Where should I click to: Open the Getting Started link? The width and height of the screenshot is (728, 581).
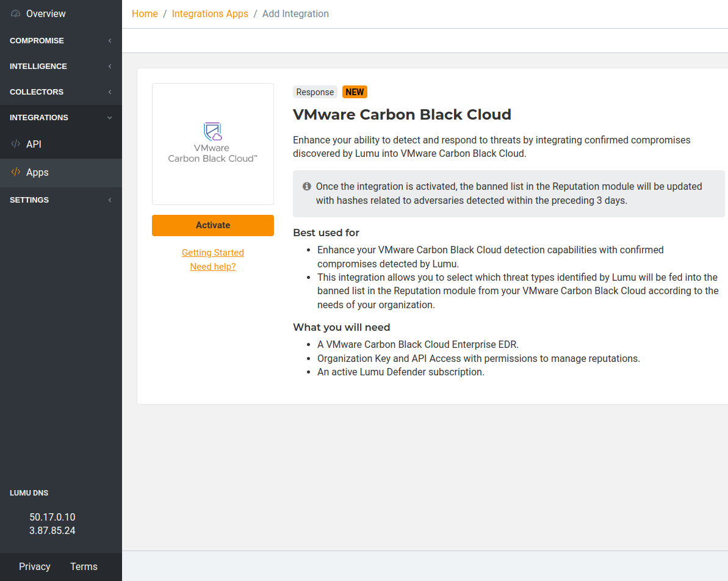212,253
